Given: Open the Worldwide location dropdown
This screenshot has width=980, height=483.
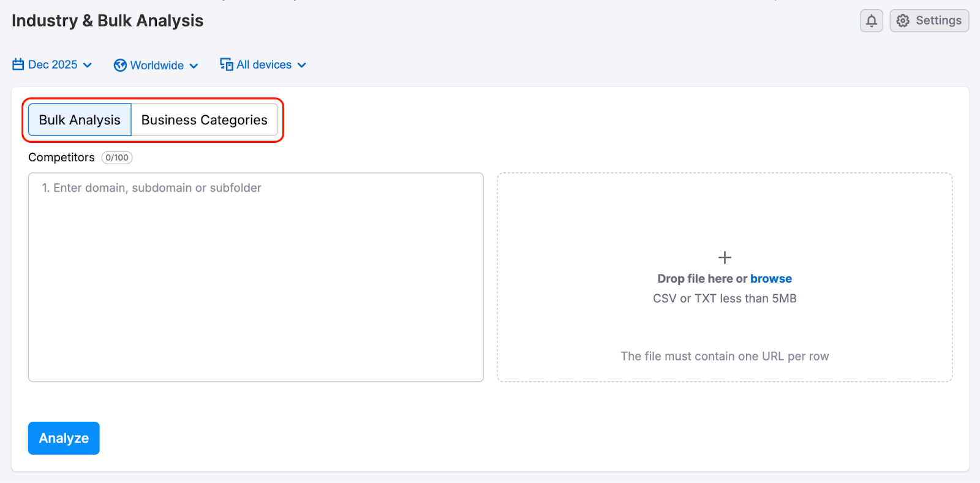Looking at the screenshot, I should pos(156,65).
